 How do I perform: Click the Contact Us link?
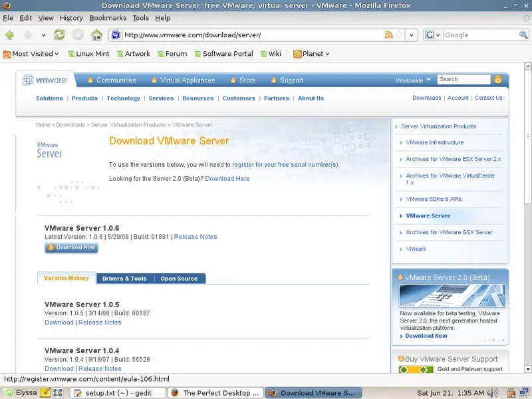[489, 98]
